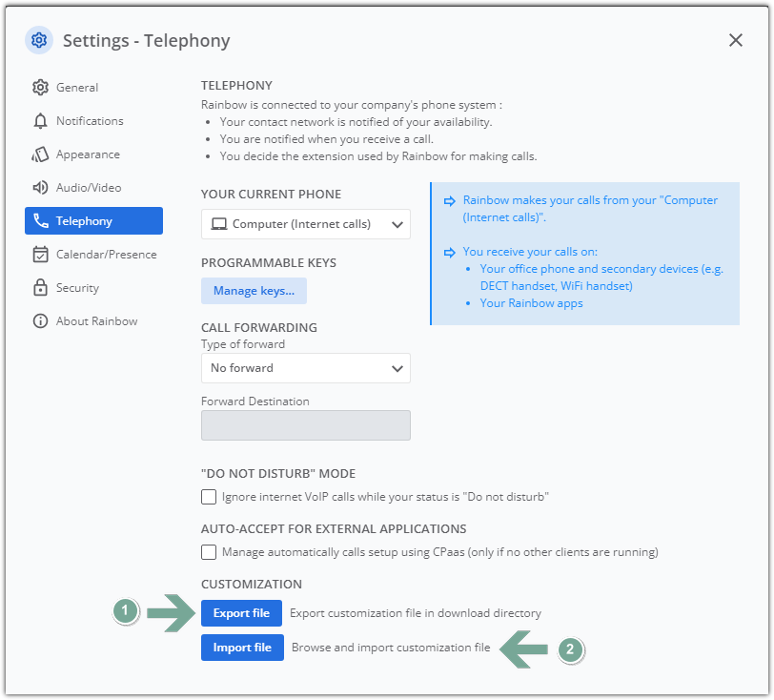Show the About Rainbow tab
This screenshot has width=774, height=700.
93,321
